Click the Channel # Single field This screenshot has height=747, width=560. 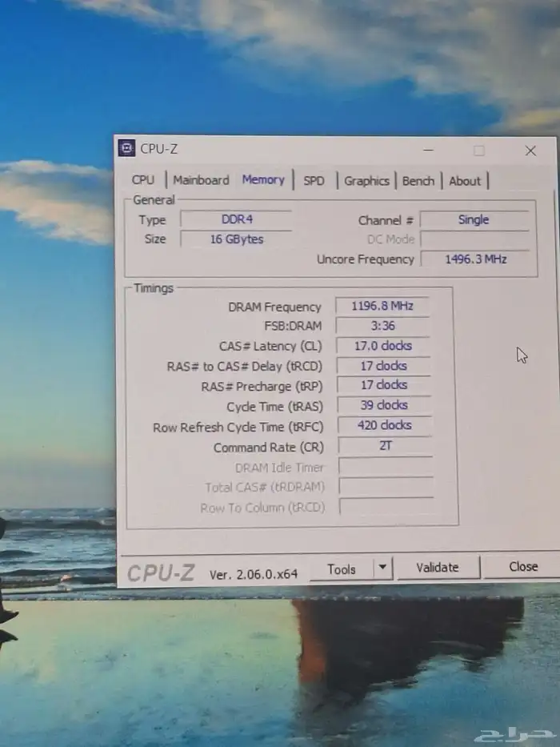coord(474,219)
